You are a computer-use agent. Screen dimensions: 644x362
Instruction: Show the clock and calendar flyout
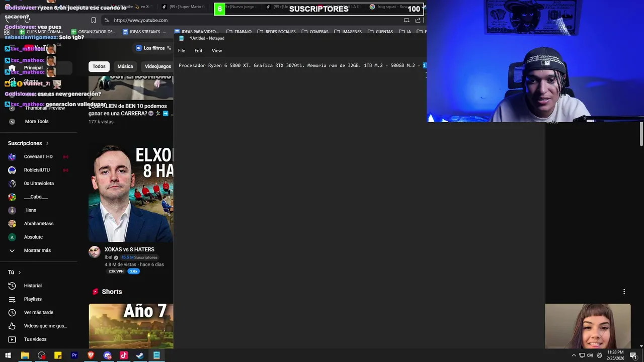616,355
